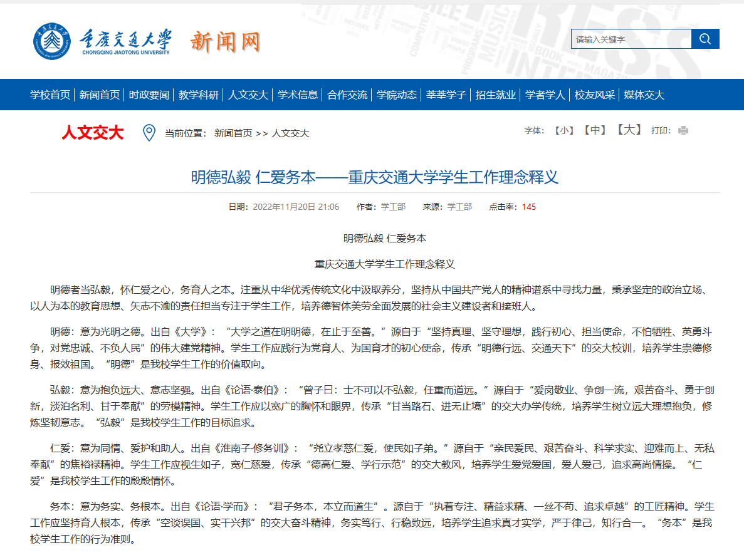The height and width of the screenshot is (560, 744).
Task: Open 学术信息 menu item
Action: (x=298, y=95)
